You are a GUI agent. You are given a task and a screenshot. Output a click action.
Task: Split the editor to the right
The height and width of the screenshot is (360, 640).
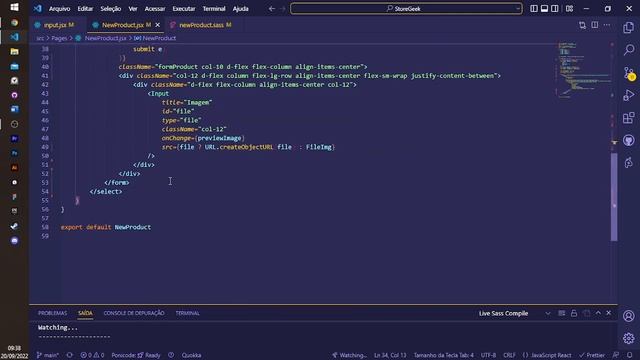595,25
